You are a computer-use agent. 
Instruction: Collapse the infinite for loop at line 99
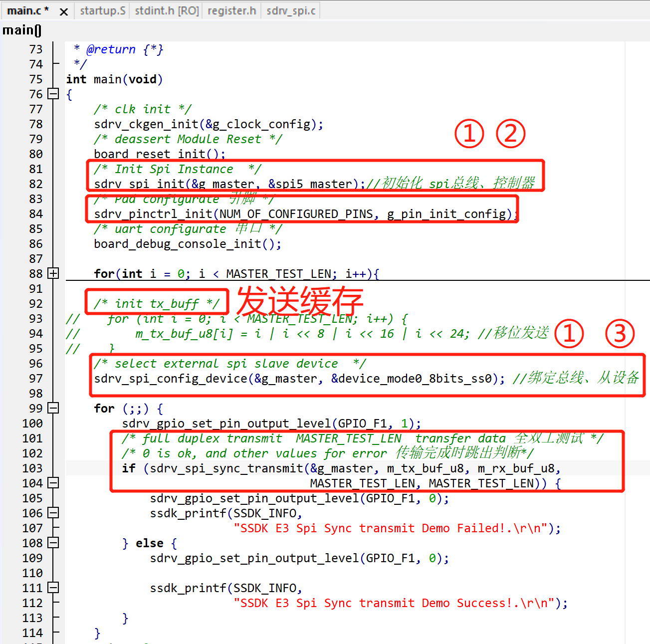(53, 408)
